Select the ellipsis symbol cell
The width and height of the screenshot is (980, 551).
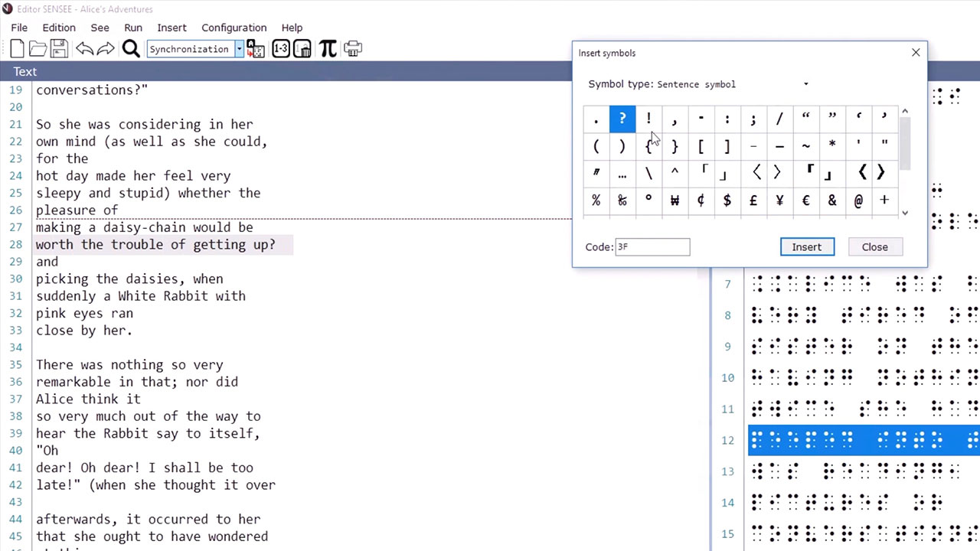pos(622,173)
